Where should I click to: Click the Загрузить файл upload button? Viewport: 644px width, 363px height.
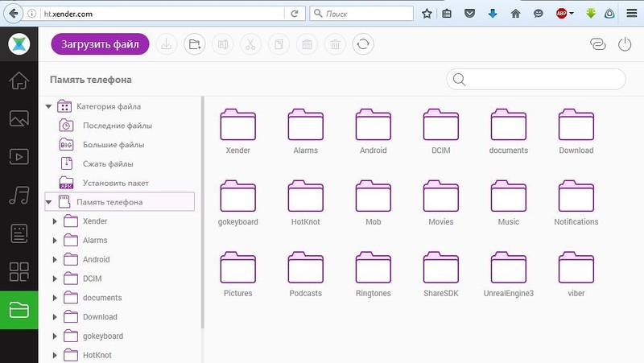click(x=100, y=44)
